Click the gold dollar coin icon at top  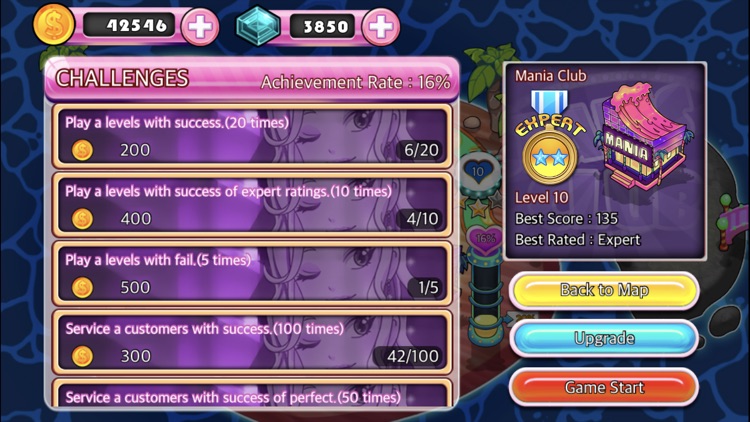(53, 24)
